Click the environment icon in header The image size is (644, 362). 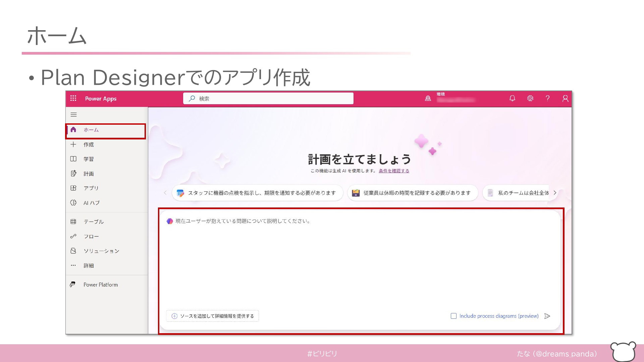click(428, 98)
